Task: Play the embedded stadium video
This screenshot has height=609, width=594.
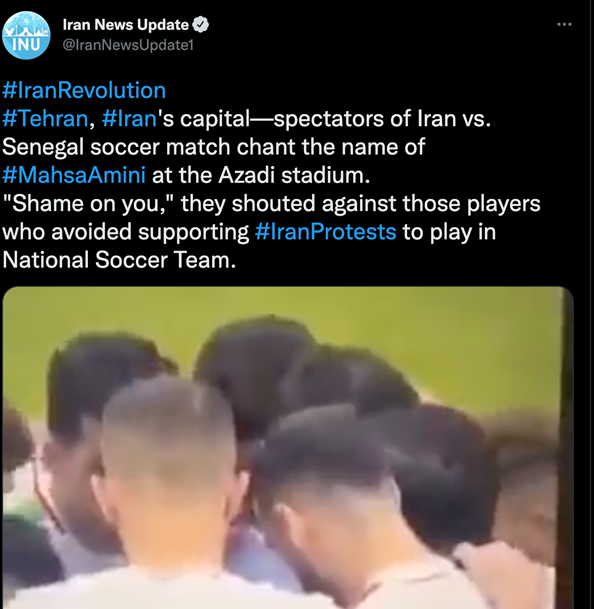Action: coord(288,447)
